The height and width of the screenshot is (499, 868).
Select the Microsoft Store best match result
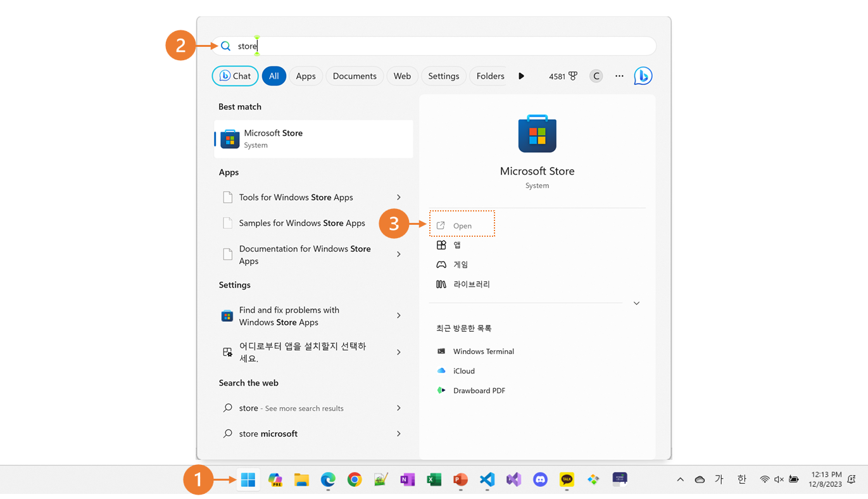pos(314,139)
